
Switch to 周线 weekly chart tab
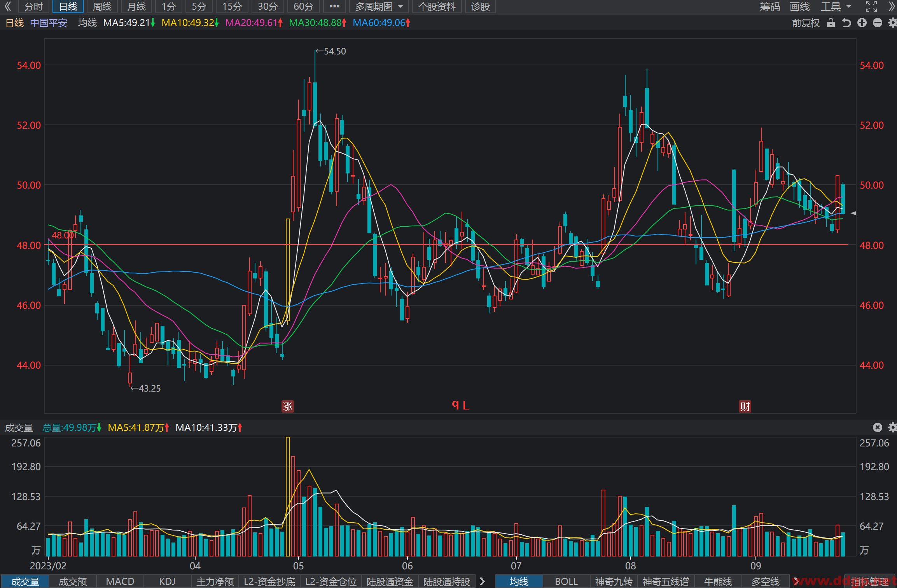pyautogui.click(x=102, y=7)
